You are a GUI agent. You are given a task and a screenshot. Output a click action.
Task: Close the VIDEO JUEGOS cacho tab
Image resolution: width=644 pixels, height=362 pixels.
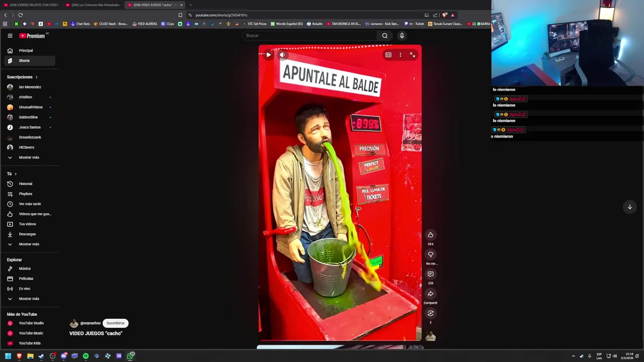pyautogui.click(x=181, y=5)
